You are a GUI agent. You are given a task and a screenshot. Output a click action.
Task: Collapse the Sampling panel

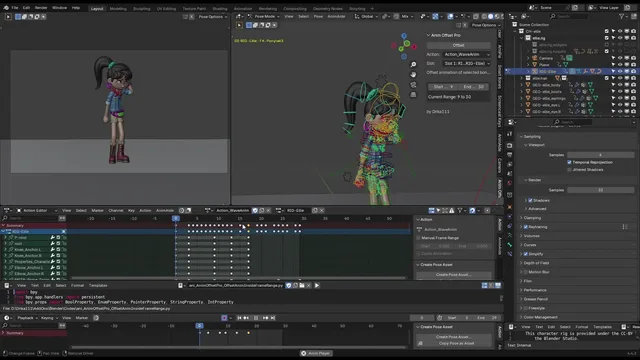coord(532,137)
